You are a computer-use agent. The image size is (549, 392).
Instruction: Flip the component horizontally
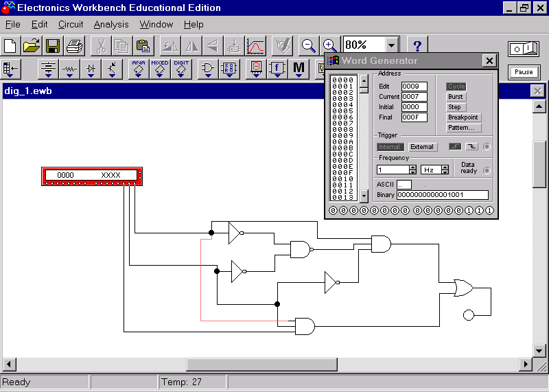(x=191, y=46)
